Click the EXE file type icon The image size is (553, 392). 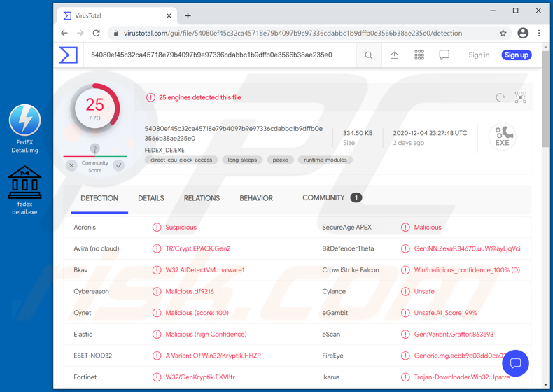click(502, 136)
